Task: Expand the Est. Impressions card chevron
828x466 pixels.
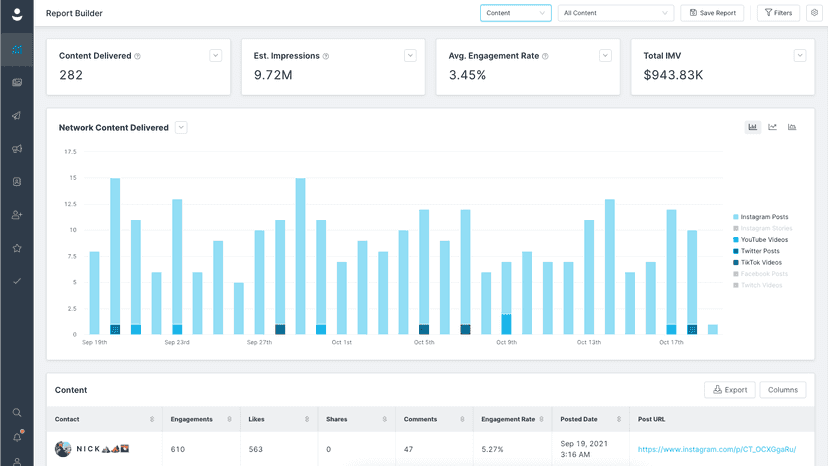Action: click(410, 55)
